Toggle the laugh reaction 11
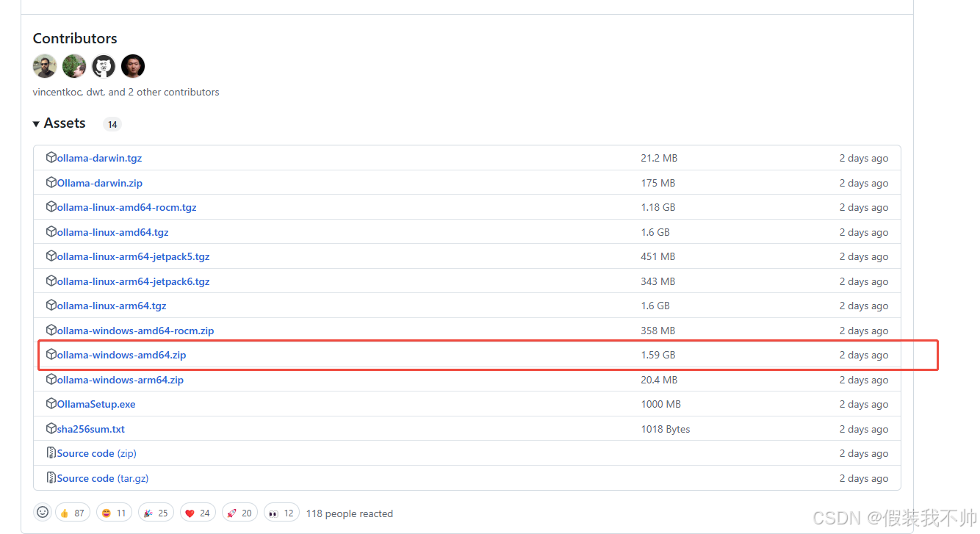 pyautogui.click(x=114, y=513)
